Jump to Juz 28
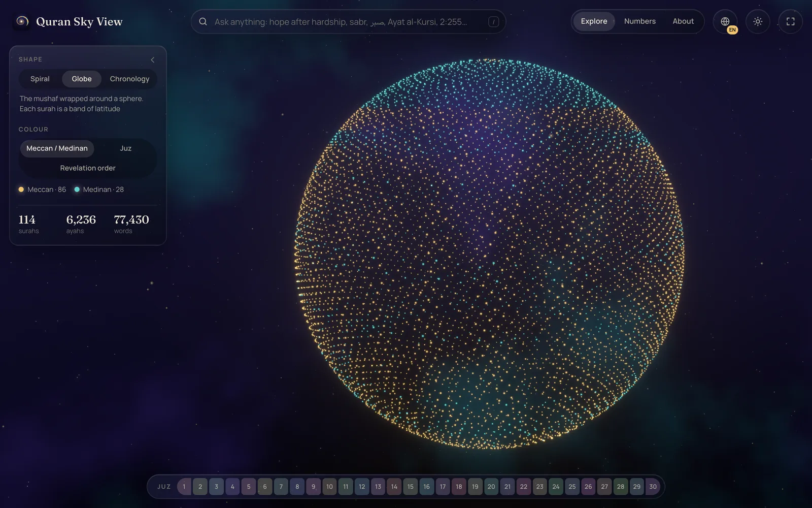 click(x=621, y=487)
